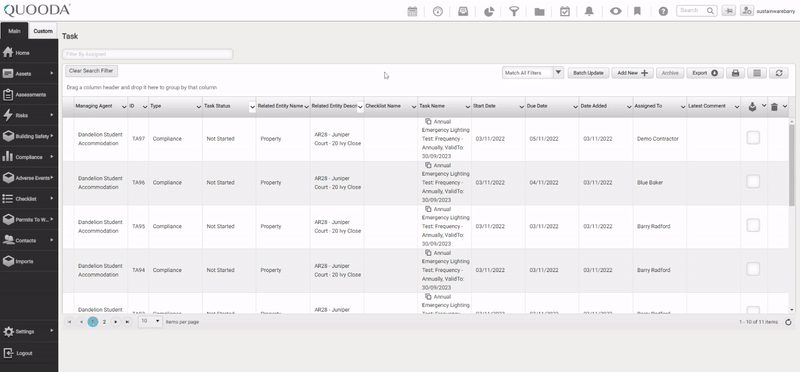Click the Archive button
This screenshot has height=372, width=800.
[670, 73]
